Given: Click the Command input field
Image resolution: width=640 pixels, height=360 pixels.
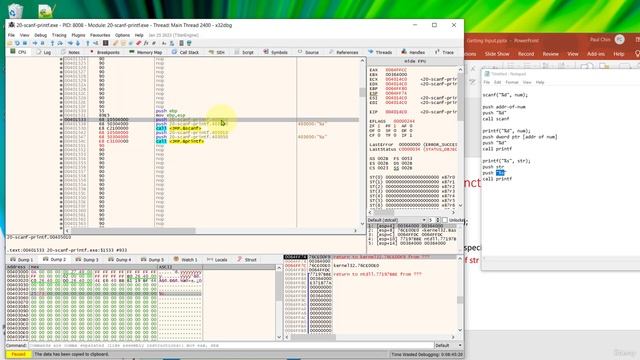Looking at the screenshot, I should [231, 345].
